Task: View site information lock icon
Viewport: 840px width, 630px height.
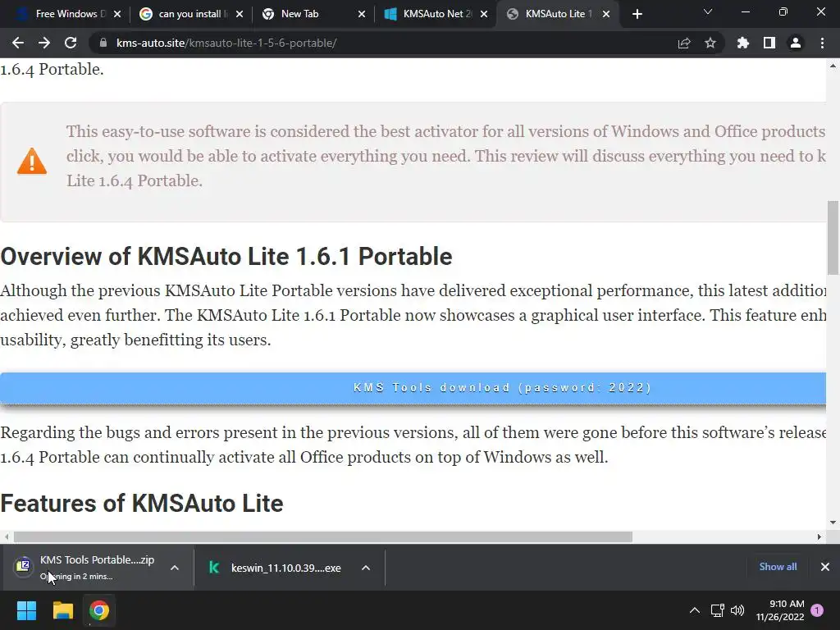Action: (103, 43)
